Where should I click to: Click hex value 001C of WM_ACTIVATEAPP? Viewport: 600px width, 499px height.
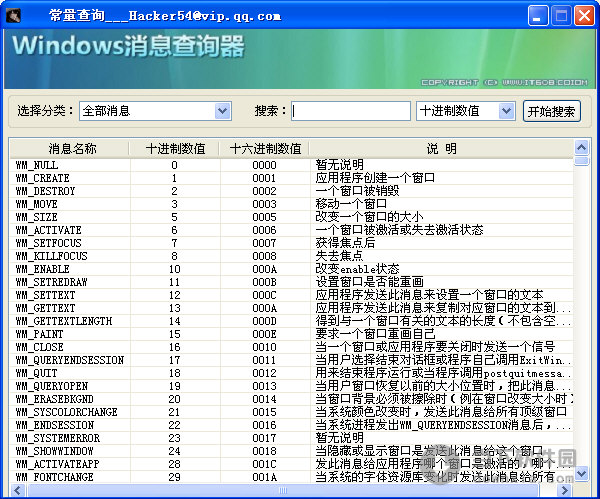[x=264, y=464]
